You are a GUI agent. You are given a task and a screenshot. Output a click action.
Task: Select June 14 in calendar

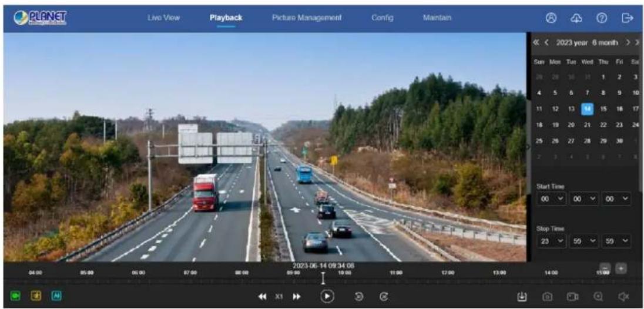click(x=588, y=109)
